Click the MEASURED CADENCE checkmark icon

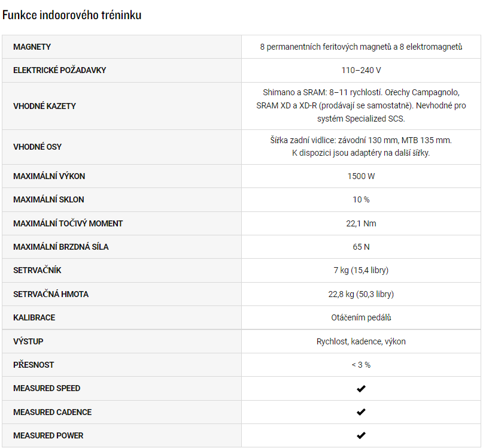point(361,412)
